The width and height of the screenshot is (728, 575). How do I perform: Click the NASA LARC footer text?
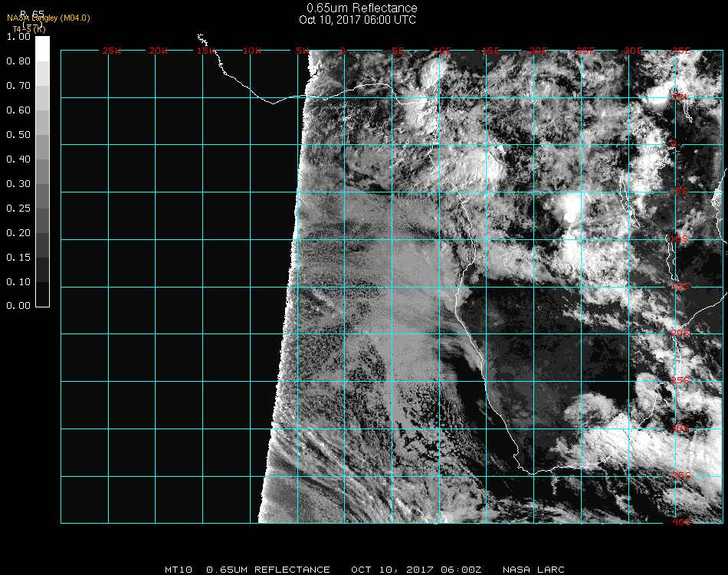click(534, 570)
